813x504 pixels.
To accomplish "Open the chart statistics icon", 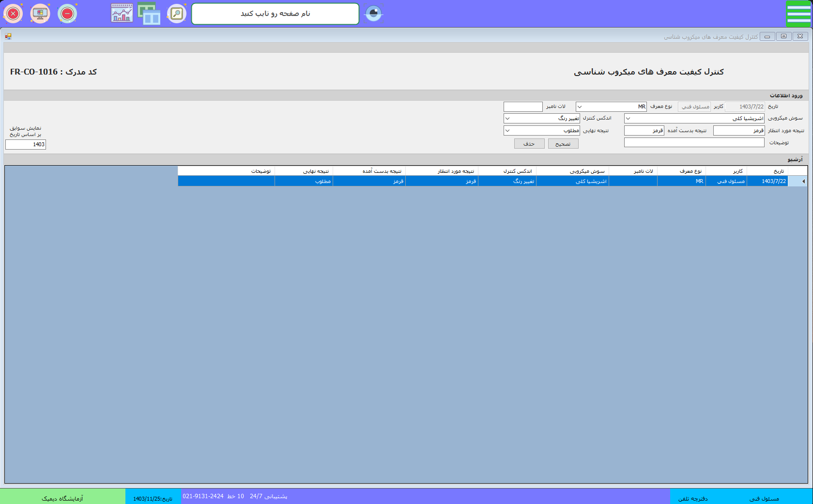I will [122, 14].
